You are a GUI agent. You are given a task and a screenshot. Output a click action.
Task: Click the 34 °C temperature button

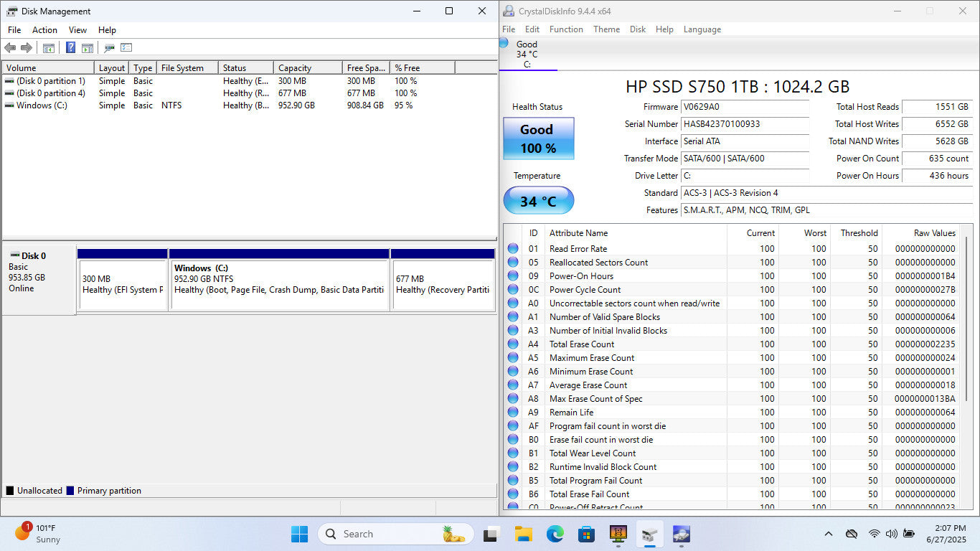539,201
